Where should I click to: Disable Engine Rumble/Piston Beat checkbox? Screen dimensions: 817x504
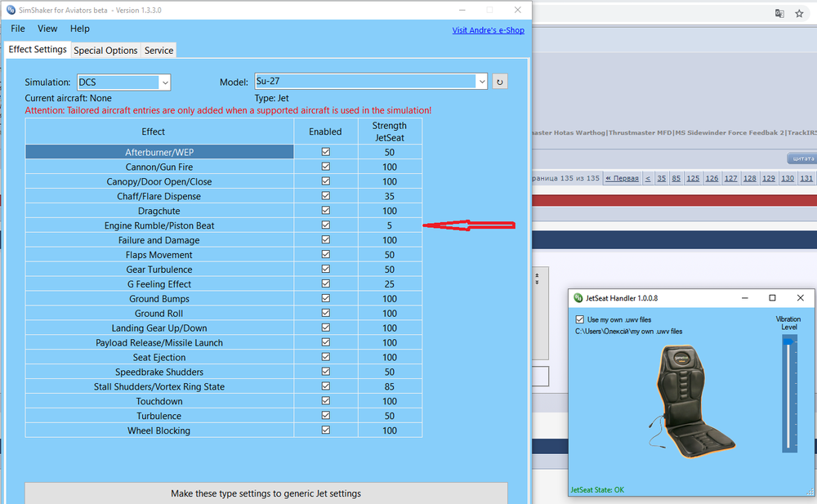(x=326, y=225)
